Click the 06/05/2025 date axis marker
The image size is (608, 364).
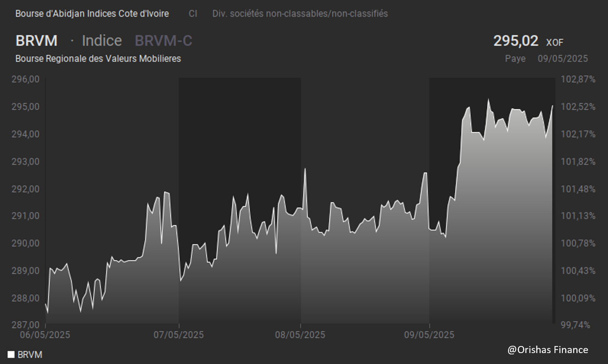[x=45, y=335]
